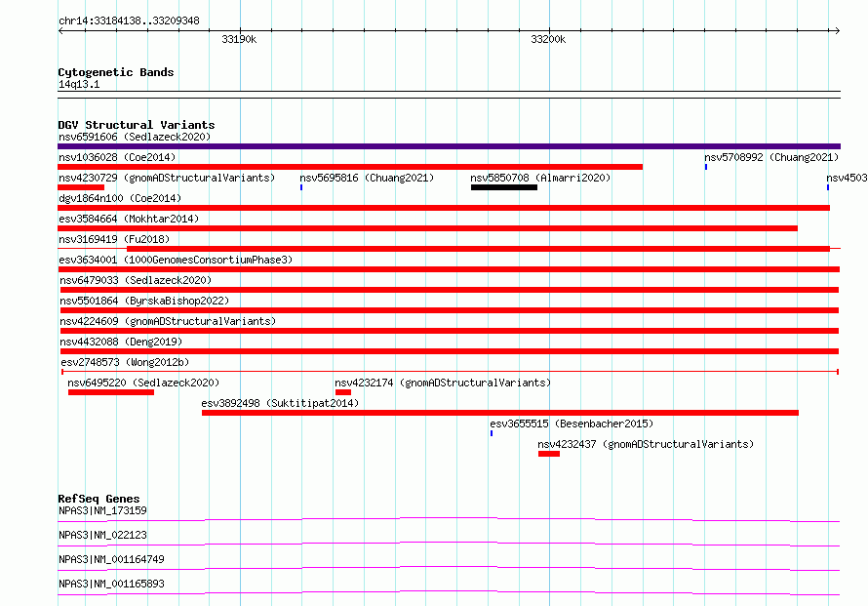The image size is (868, 606).
Task: Click the magenta NM_001164749 gene line
Action: click(x=449, y=568)
